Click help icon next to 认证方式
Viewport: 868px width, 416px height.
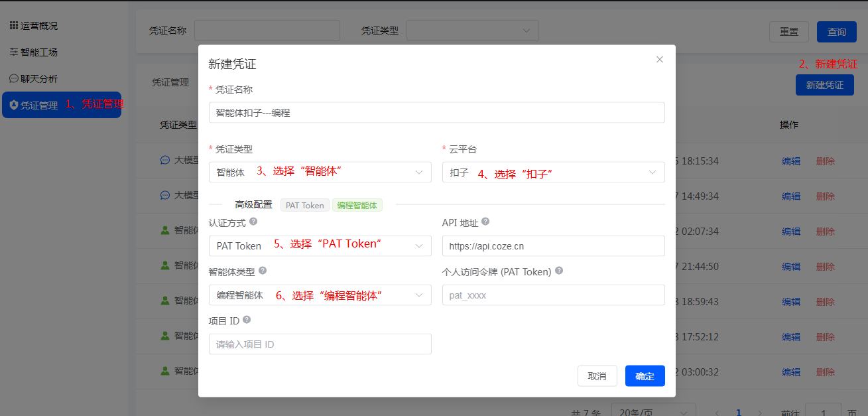253,222
